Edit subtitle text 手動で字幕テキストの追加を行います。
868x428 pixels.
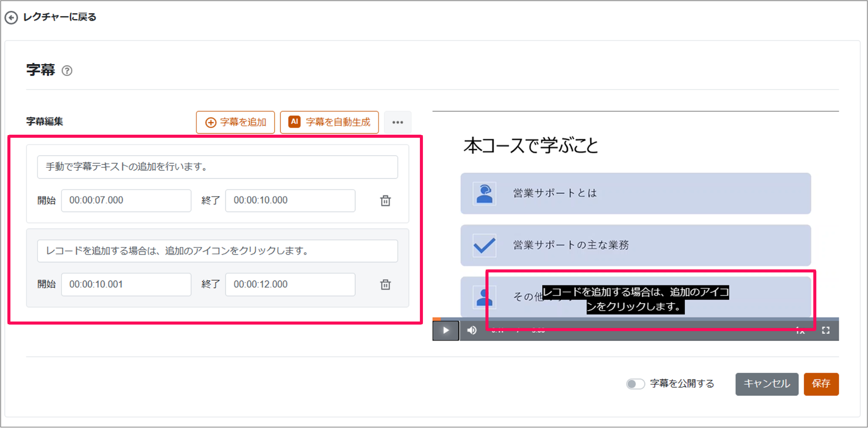pyautogui.click(x=218, y=167)
